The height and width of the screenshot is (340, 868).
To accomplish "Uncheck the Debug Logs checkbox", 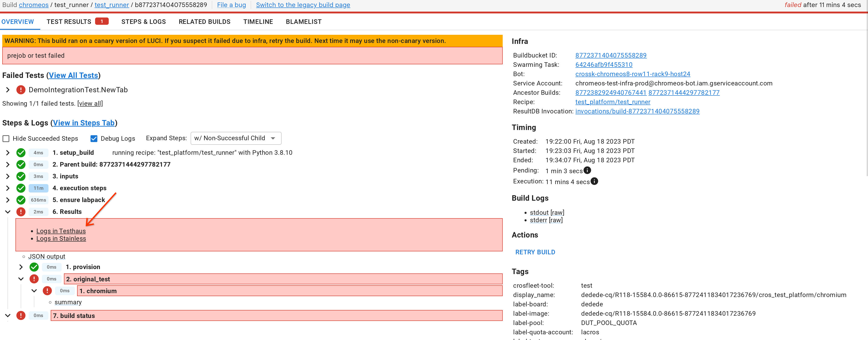I will pos(94,139).
